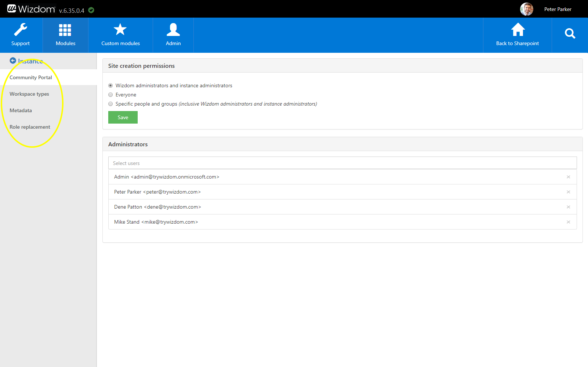
Task: Select Wizdom administrators and instance administrators option
Action: tap(110, 85)
